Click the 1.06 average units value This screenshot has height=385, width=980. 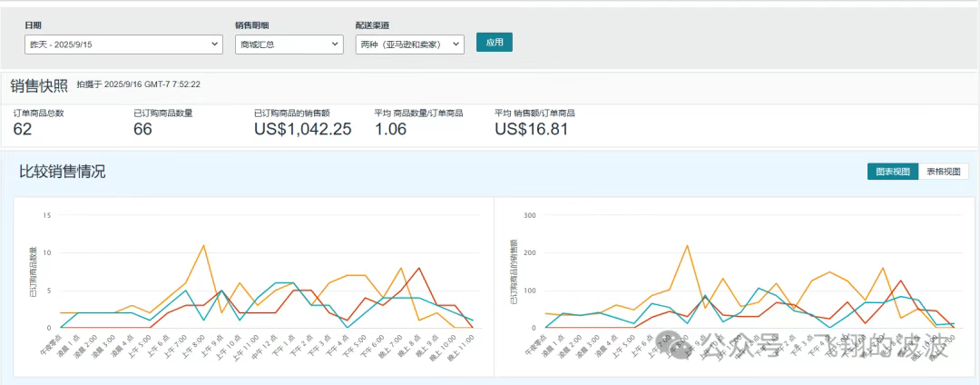[393, 129]
